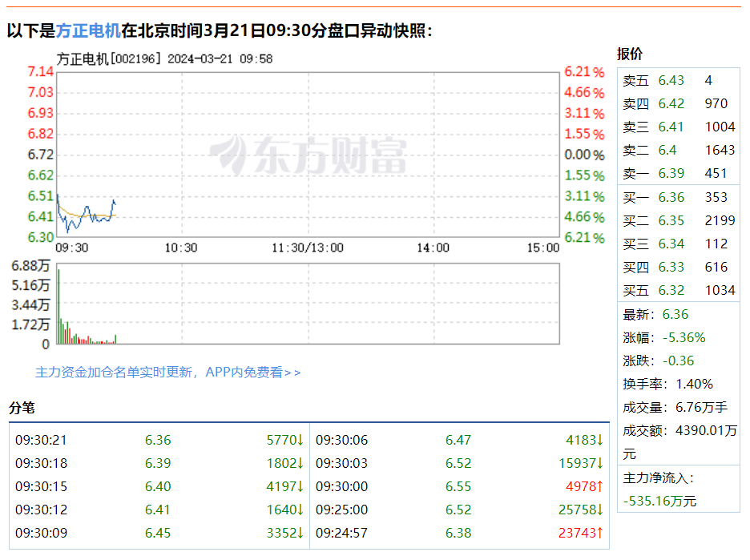Click the 6.88万 volume axis label
Image resolution: width=750 pixels, height=560 pixels.
click(30, 265)
